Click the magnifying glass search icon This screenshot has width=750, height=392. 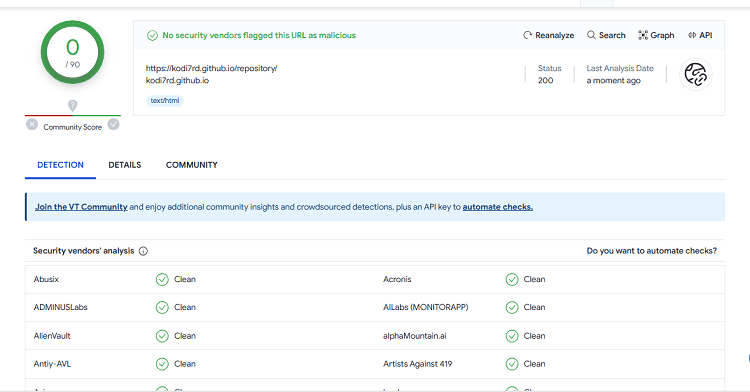[591, 35]
